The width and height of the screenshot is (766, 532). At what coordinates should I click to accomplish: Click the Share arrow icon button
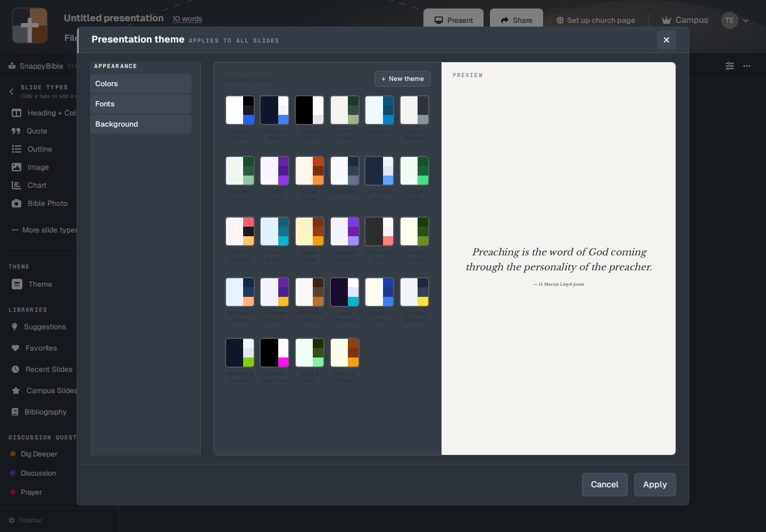click(505, 20)
